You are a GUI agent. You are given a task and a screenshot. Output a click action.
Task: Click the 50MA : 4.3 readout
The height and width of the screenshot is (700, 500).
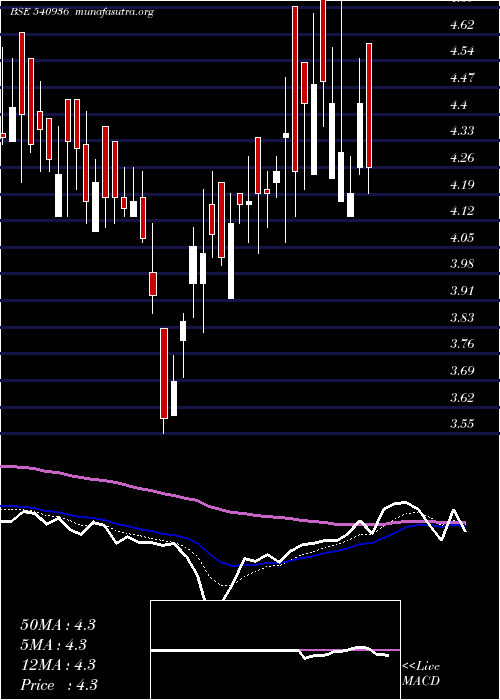[58, 625]
